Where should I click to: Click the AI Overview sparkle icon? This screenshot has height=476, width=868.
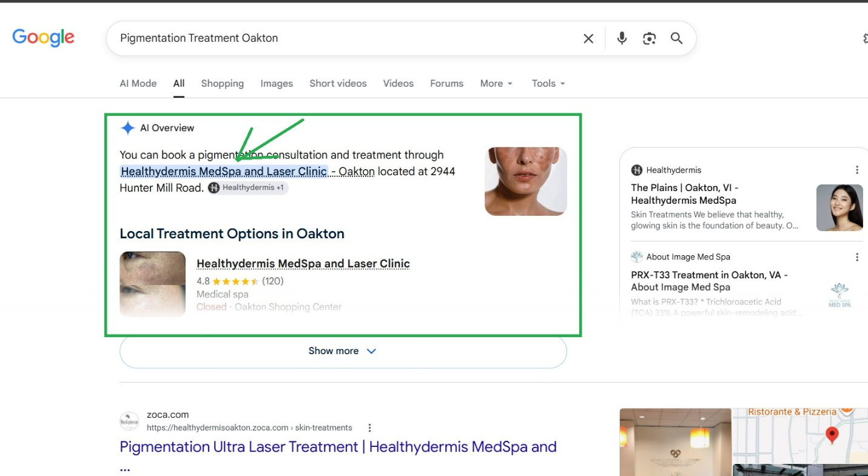coord(127,128)
